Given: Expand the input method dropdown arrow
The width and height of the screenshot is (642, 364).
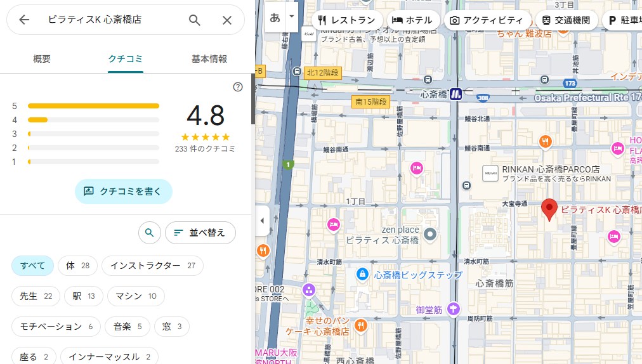Looking at the screenshot, I should pyautogui.click(x=291, y=16).
